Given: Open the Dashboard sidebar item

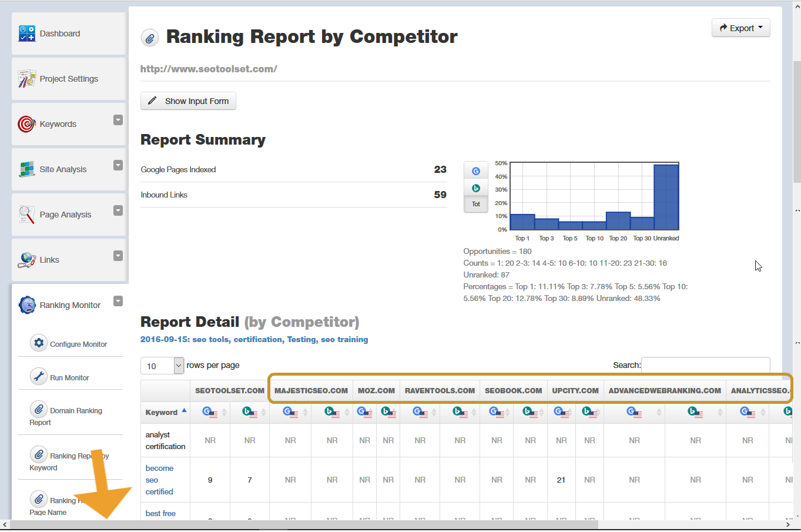Looking at the screenshot, I should pyautogui.click(x=69, y=34).
